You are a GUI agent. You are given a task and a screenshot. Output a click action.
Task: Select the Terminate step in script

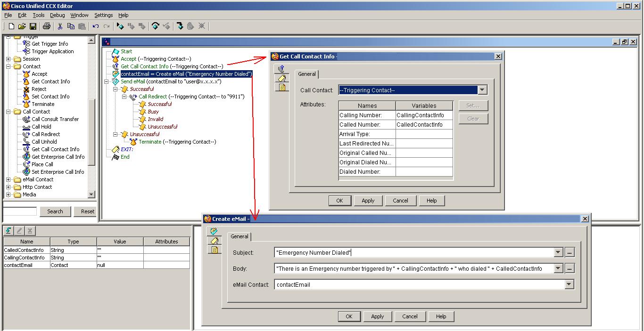pos(177,142)
